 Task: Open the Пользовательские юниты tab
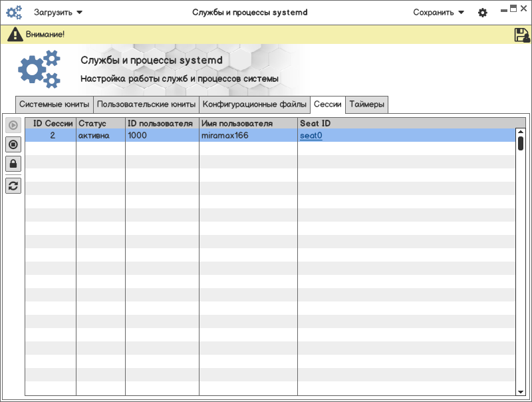146,104
